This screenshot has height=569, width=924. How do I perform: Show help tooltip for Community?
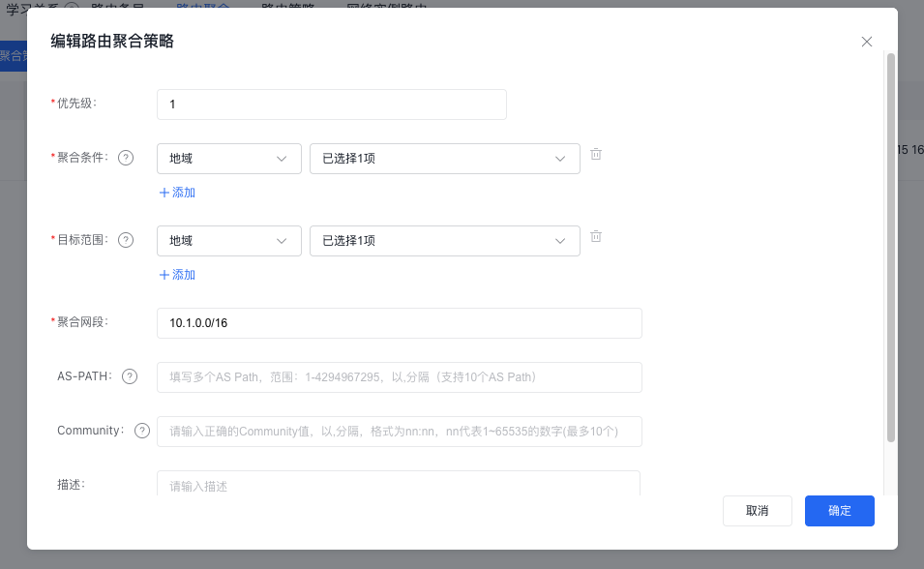(142, 431)
